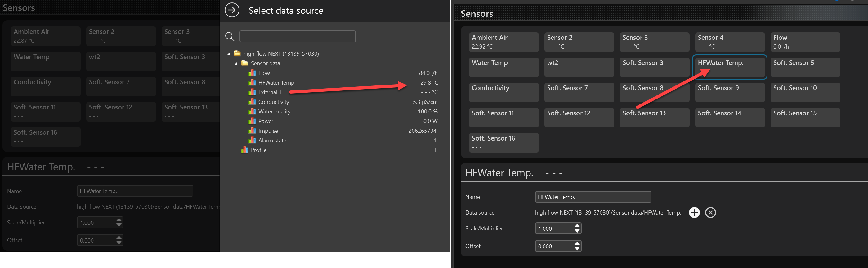868x268 pixels.
Task: Select External T. data source entry
Action: click(270, 92)
